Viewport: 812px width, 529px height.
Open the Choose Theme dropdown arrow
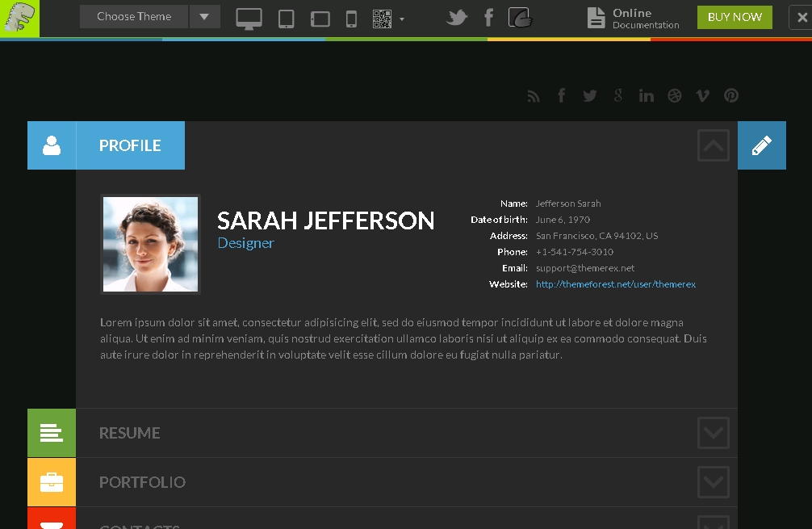click(204, 17)
